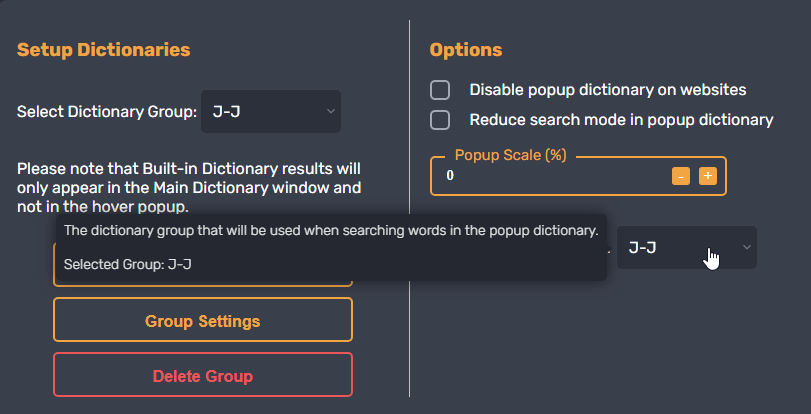Click the "Popup Scale (%)" field label
The width and height of the screenshot is (811, 414).
click(x=511, y=155)
